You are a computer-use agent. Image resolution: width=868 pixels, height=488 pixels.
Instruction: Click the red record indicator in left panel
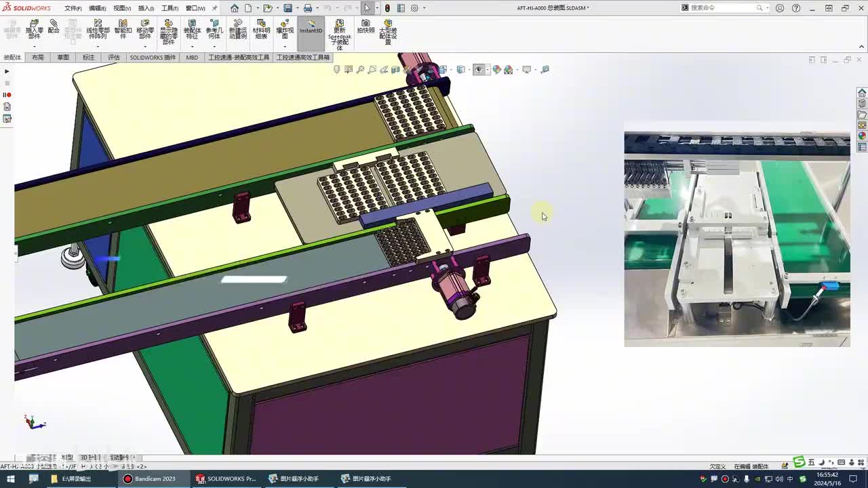pos(7,95)
